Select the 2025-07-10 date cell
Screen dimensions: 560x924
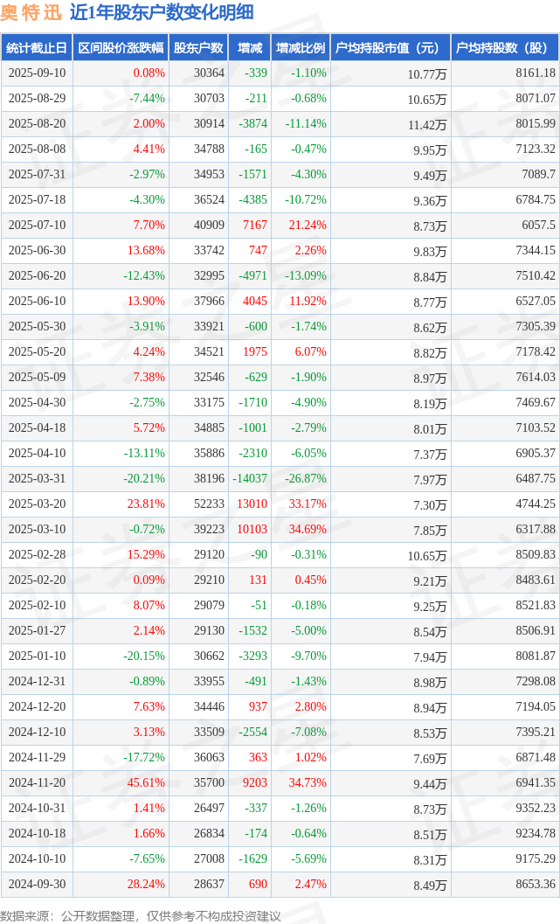(36, 225)
